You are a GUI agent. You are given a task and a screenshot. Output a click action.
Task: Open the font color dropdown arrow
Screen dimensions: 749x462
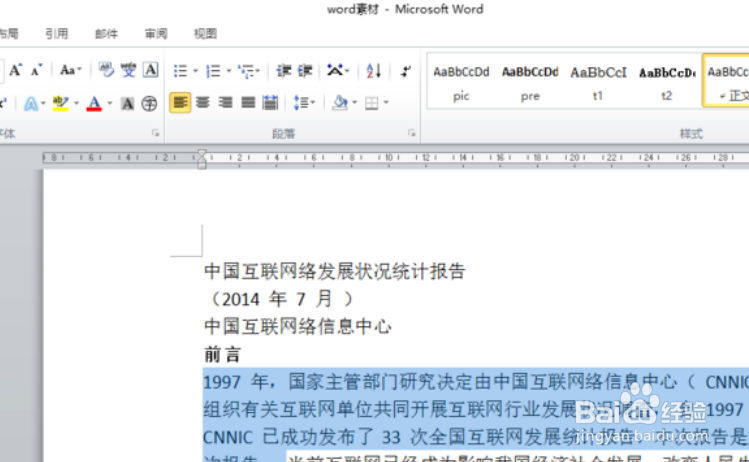pyautogui.click(x=110, y=103)
